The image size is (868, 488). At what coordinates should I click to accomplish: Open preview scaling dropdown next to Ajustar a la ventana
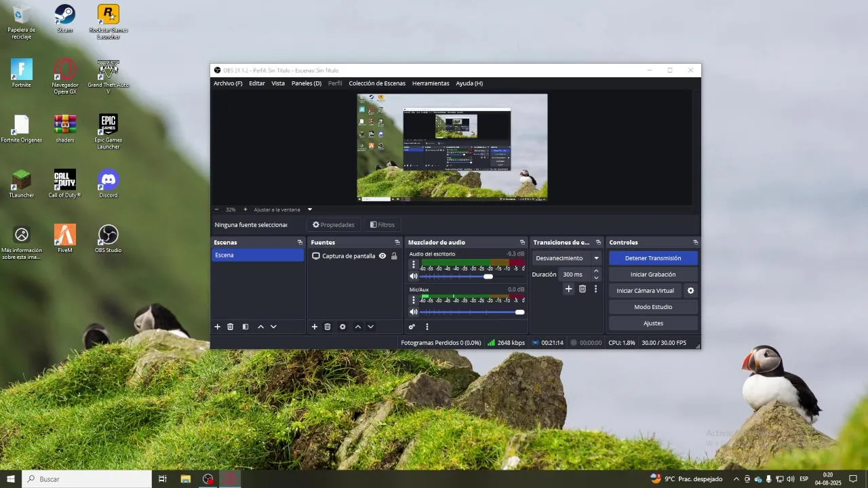click(x=310, y=209)
